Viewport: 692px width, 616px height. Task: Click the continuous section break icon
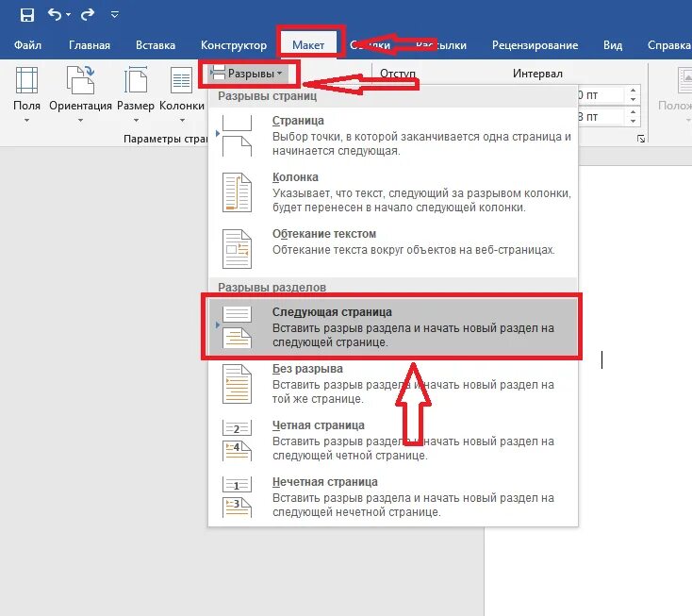pos(237,384)
